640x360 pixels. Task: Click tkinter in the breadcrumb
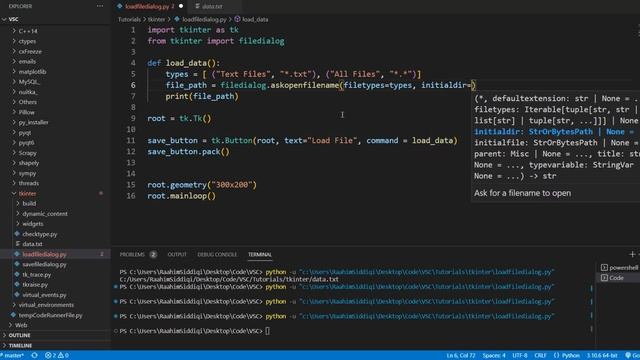[x=156, y=19]
